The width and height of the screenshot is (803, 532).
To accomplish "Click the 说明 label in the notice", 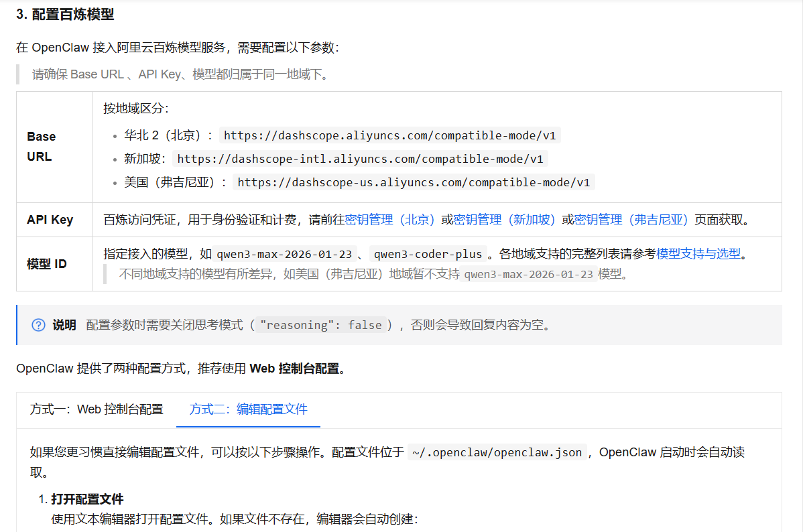I will pyautogui.click(x=64, y=325).
